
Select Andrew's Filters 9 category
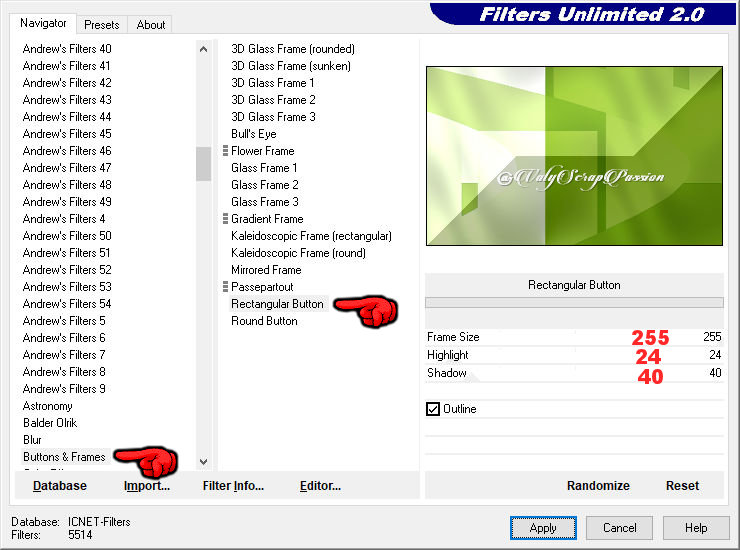[64, 389]
